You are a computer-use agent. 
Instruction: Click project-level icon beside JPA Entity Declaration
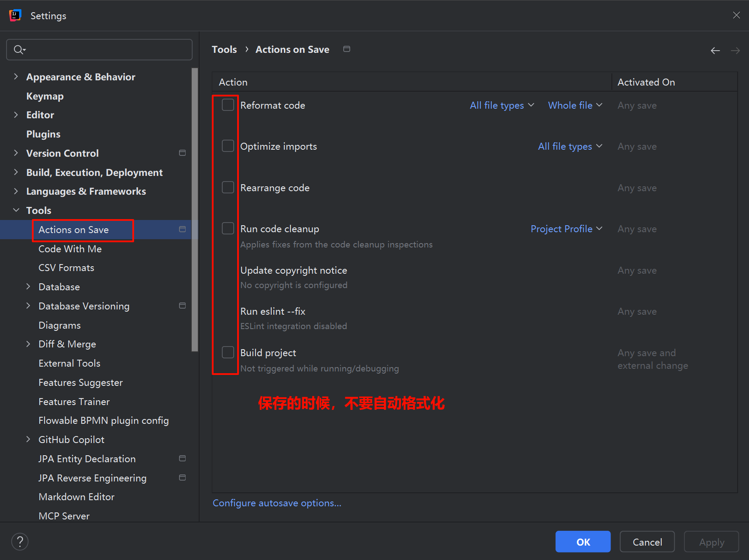point(183,458)
